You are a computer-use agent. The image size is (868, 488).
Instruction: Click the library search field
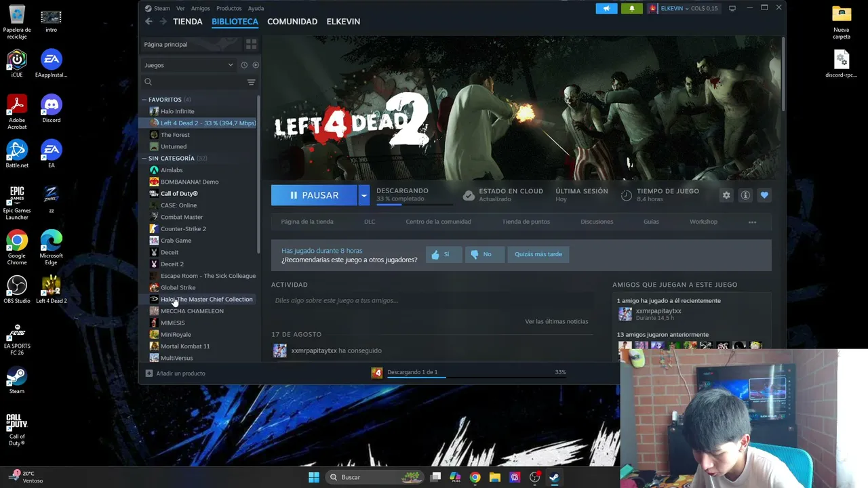coord(192,82)
